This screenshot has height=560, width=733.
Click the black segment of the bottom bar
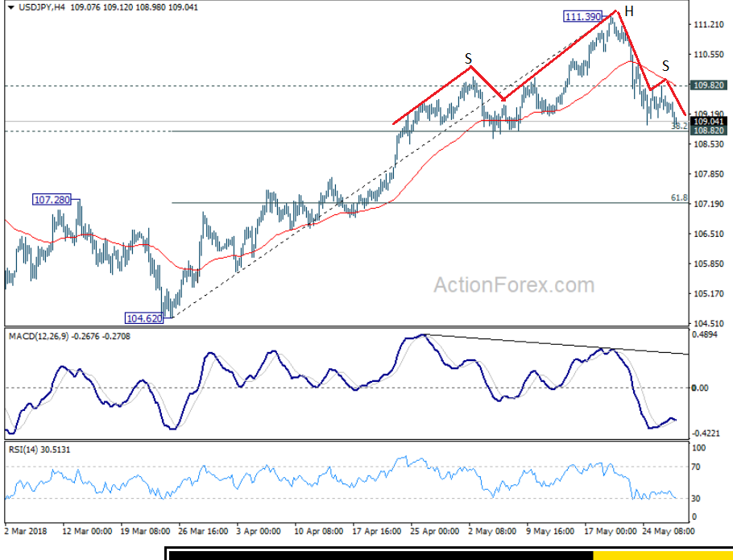click(x=379, y=555)
